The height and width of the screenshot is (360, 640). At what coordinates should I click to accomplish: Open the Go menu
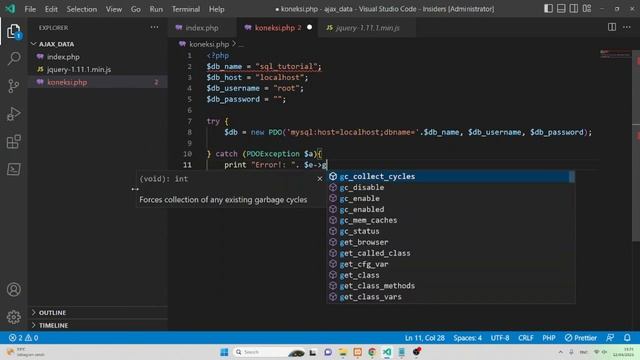[136, 9]
